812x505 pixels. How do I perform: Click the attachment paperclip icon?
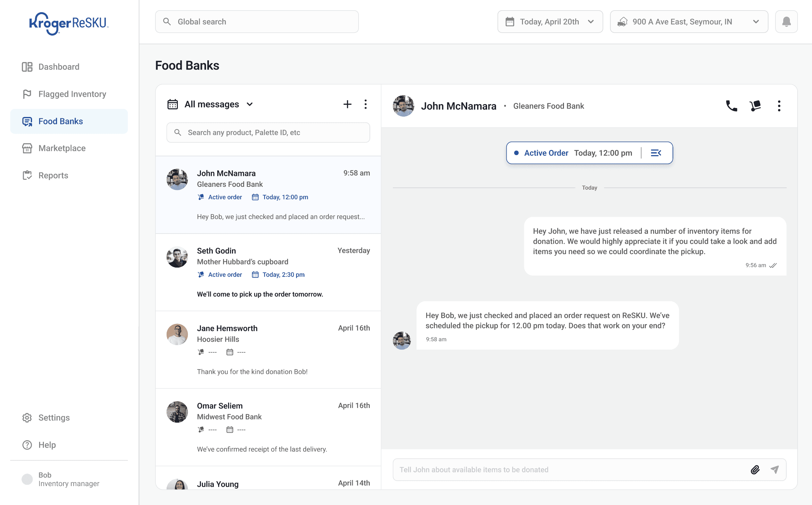point(755,470)
